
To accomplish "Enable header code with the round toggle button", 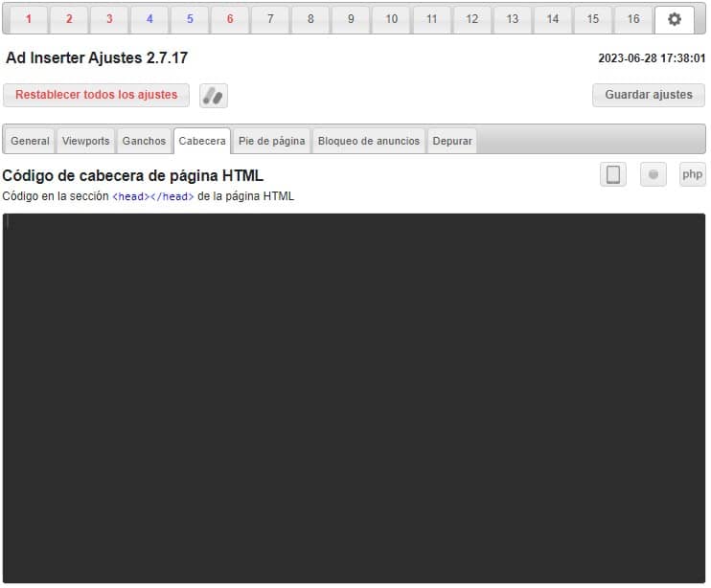I will click(x=653, y=174).
